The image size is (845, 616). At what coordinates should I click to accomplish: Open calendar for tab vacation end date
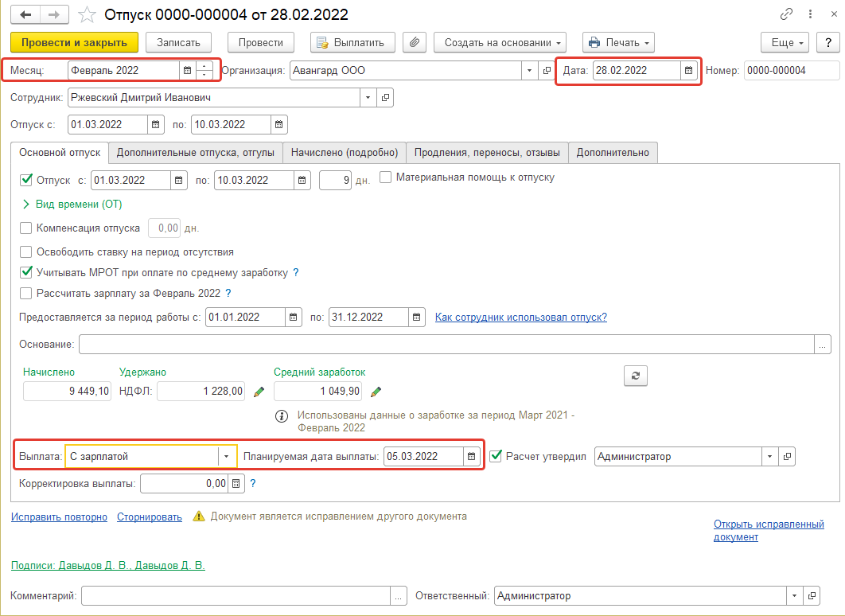302,181
